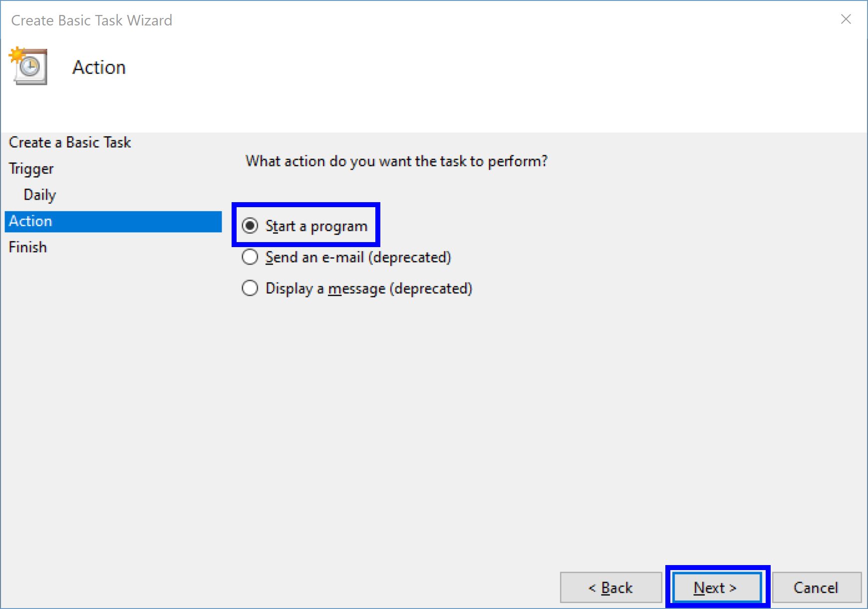Viewport: 868px width, 609px height.
Task: Select the Daily sub-step in sidebar
Action: click(40, 195)
